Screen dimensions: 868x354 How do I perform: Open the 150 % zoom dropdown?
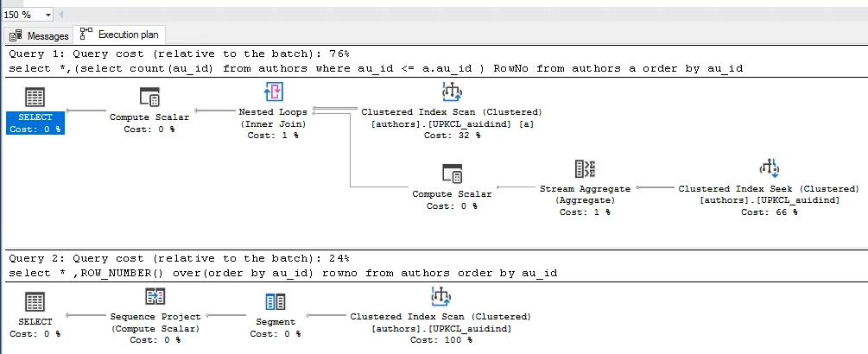48,15
